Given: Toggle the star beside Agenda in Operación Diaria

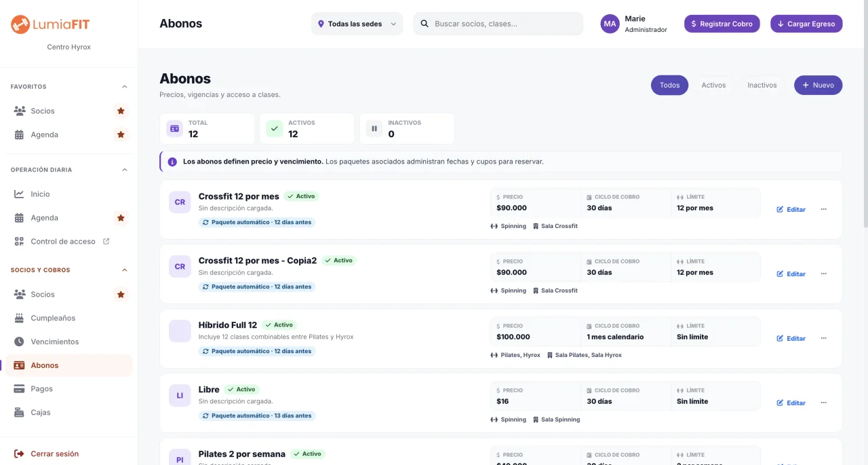Looking at the screenshot, I should click(121, 218).
